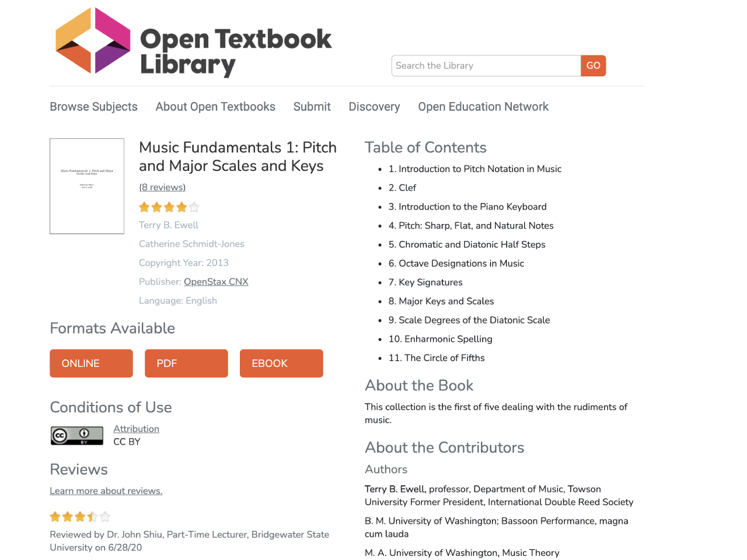Click the orange GO search button
747x560 pixels.
(594, 66)
